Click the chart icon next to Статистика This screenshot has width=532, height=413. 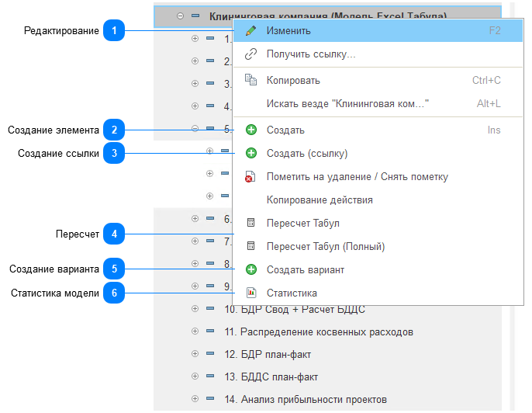click(x=251, y=293)
